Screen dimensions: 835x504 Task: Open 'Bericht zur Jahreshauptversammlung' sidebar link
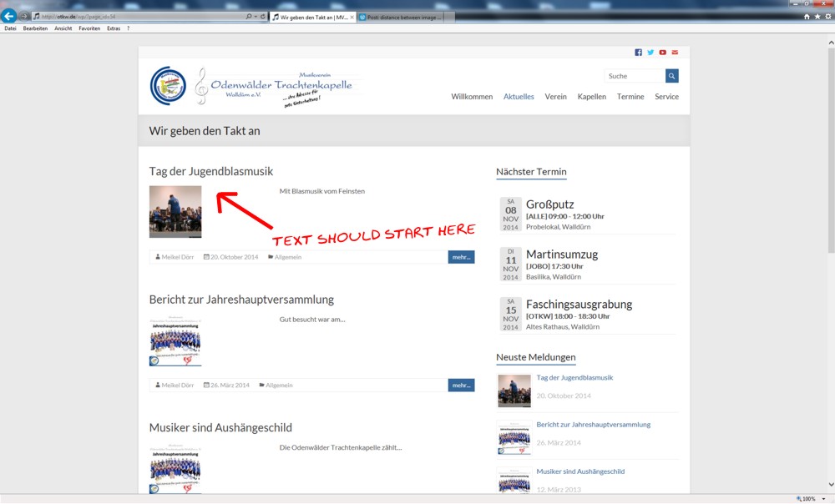pos(593,425)
